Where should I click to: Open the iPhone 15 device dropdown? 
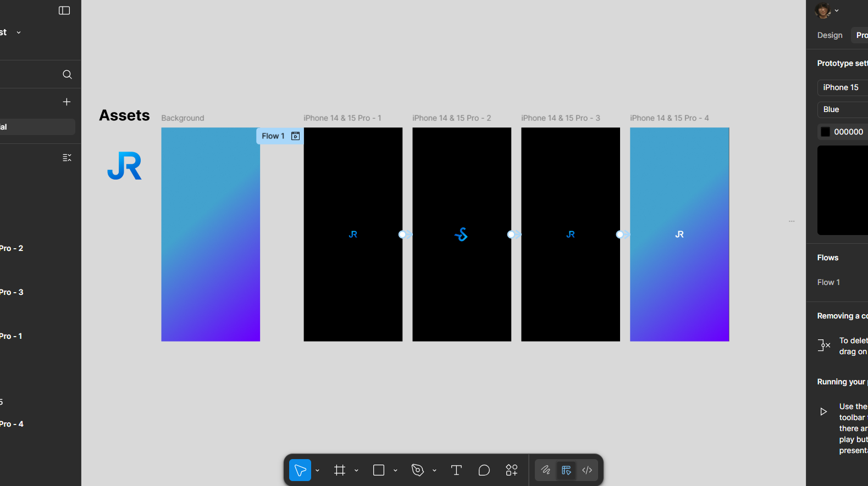tap(843, 87)
